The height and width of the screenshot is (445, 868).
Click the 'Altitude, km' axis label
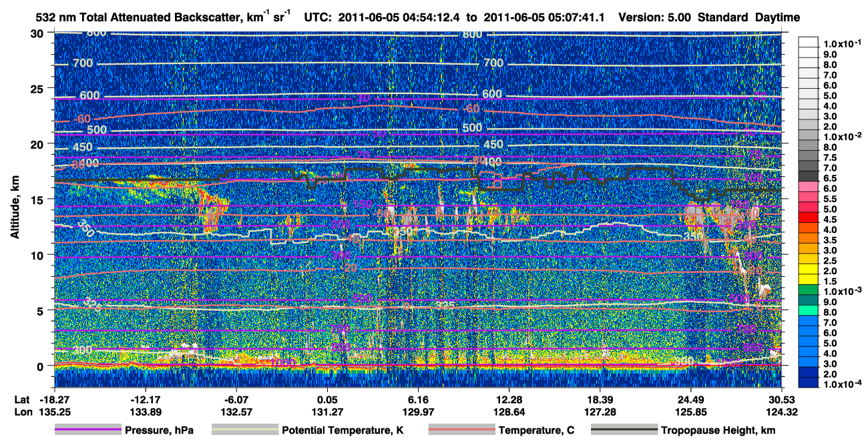[x=15, y=209]
